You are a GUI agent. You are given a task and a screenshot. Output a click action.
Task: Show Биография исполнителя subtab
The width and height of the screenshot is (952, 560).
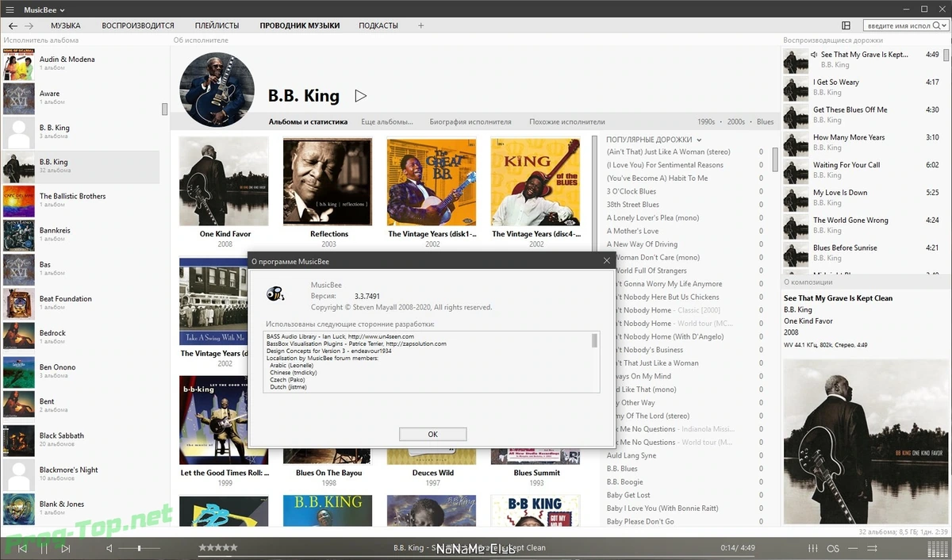click(470, 122)
